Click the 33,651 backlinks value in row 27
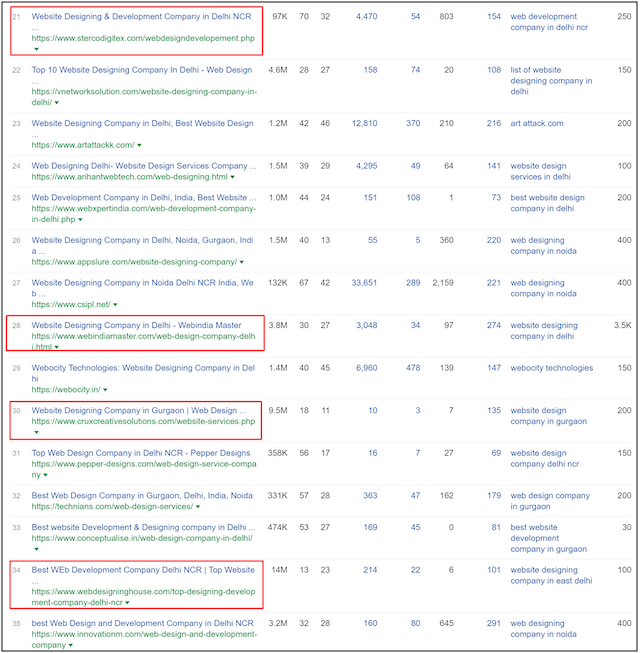 (x=364, y=283)
